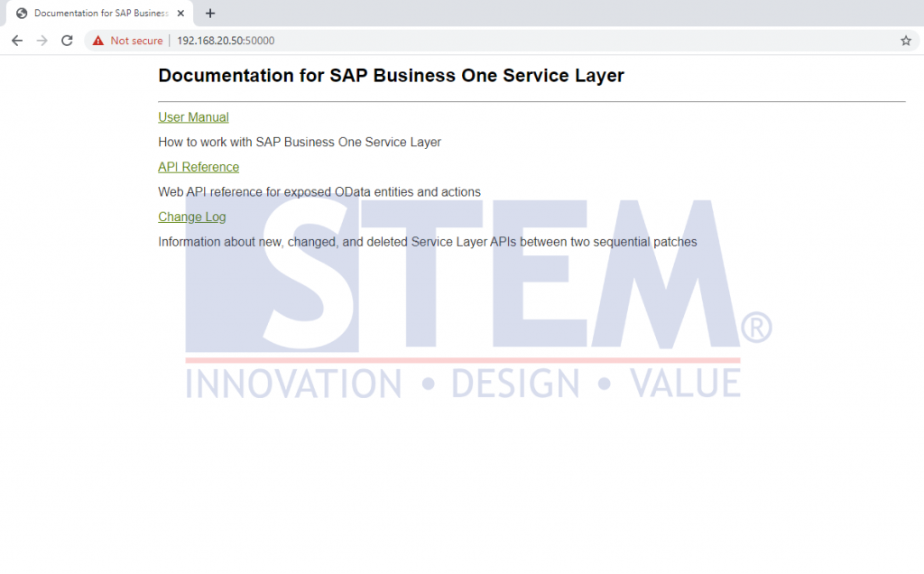Viewport: 924px width, 574px height.
Task: Click the forward navigation arrow
Action: (x=42, y=41)
